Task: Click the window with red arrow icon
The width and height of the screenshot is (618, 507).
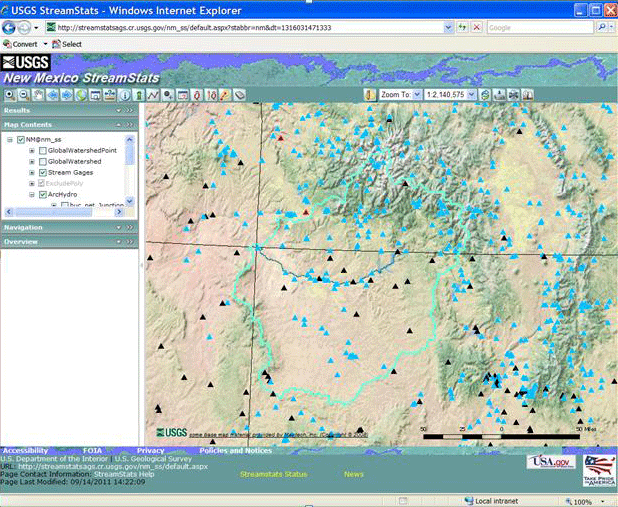Action: click(x=182, y=95)
